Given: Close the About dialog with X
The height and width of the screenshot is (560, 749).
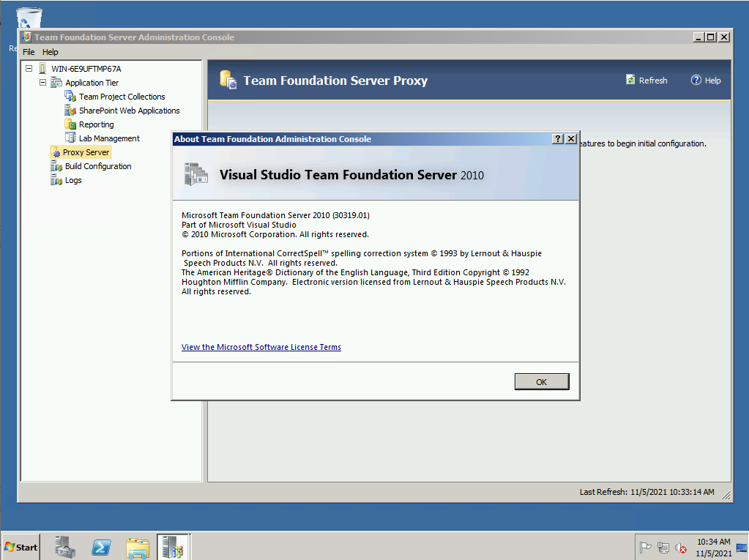Looking at the screenshot, I should pos(571,139).
